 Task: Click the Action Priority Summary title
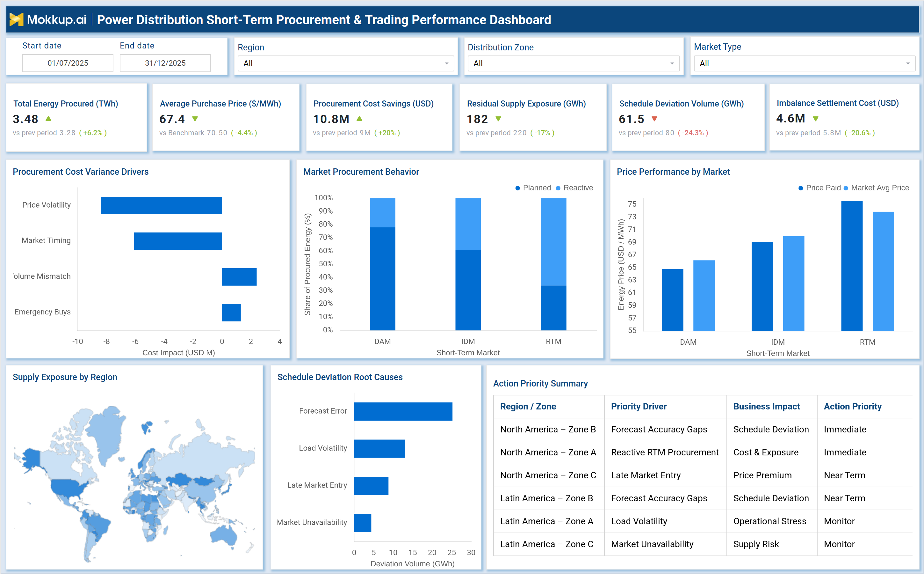(540, 383)
